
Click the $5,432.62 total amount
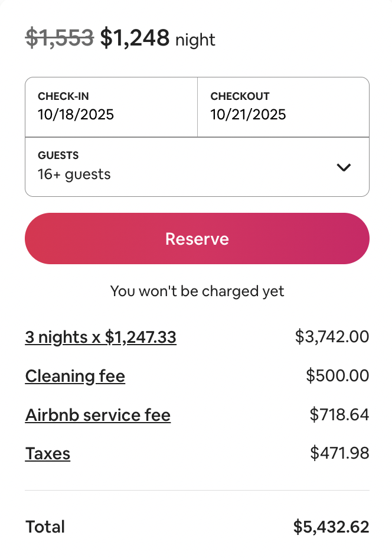(x=331, y=527)
